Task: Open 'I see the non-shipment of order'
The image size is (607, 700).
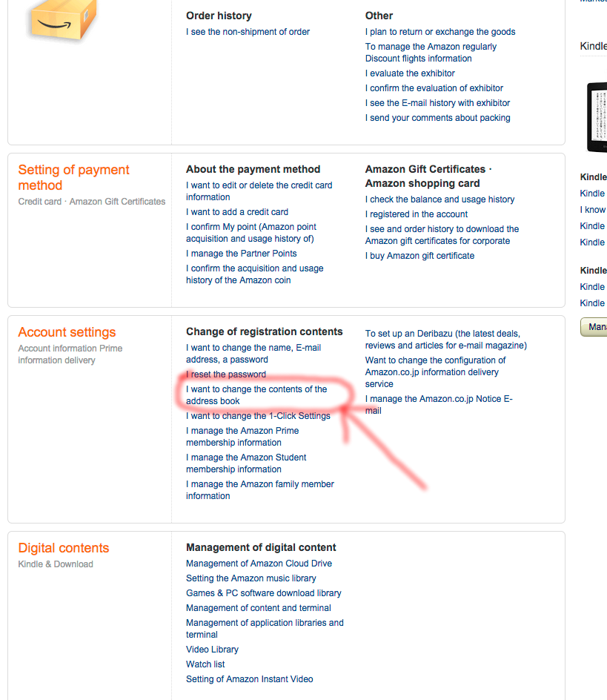Action: coord(248,32)
